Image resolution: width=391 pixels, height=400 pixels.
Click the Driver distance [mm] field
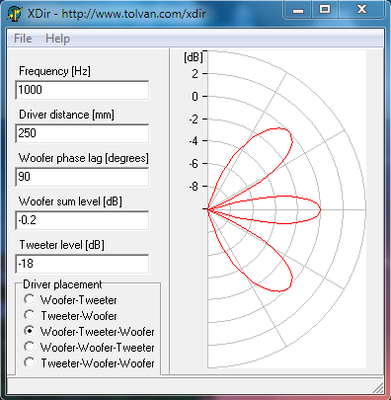click(82, 133)
